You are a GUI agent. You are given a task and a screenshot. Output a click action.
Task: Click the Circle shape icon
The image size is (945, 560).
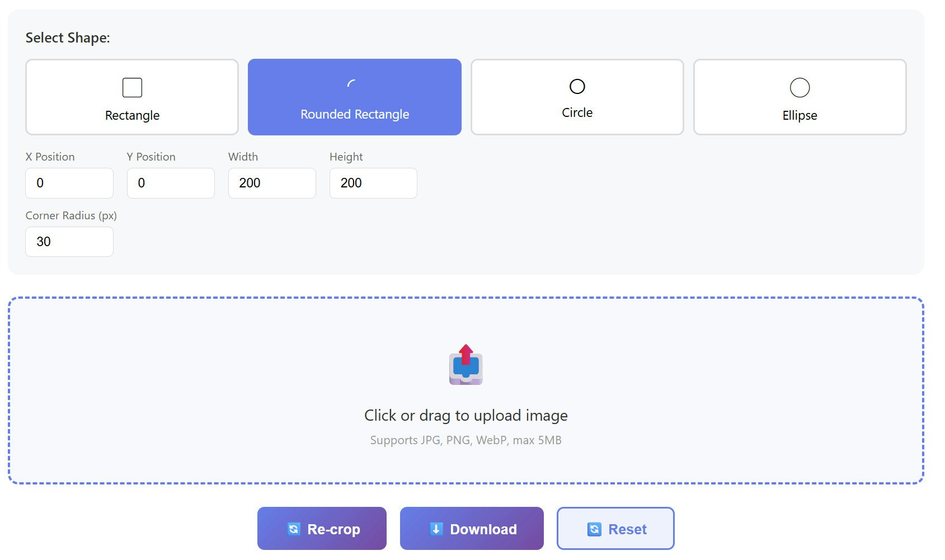[577, 86]
